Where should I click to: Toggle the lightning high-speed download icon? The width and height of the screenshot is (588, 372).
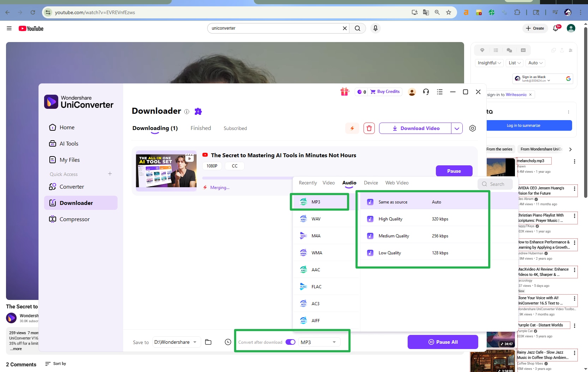point(352,128)
